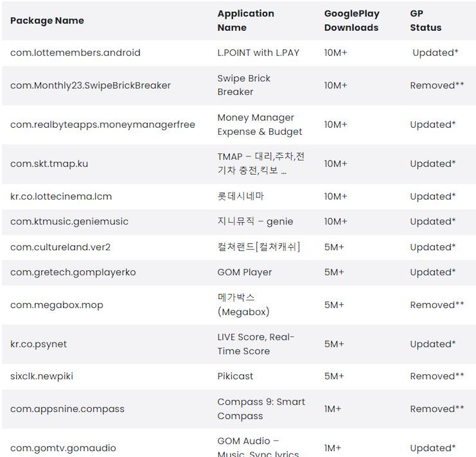Viewport: 476px width, 457px height.
Task: Click the GooglePlay Downloads column header
Action: [351, 21]
